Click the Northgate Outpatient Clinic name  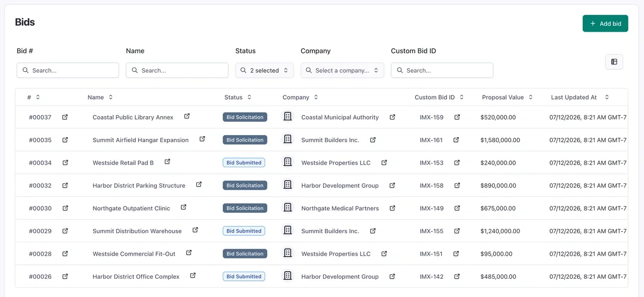(131, 209)
